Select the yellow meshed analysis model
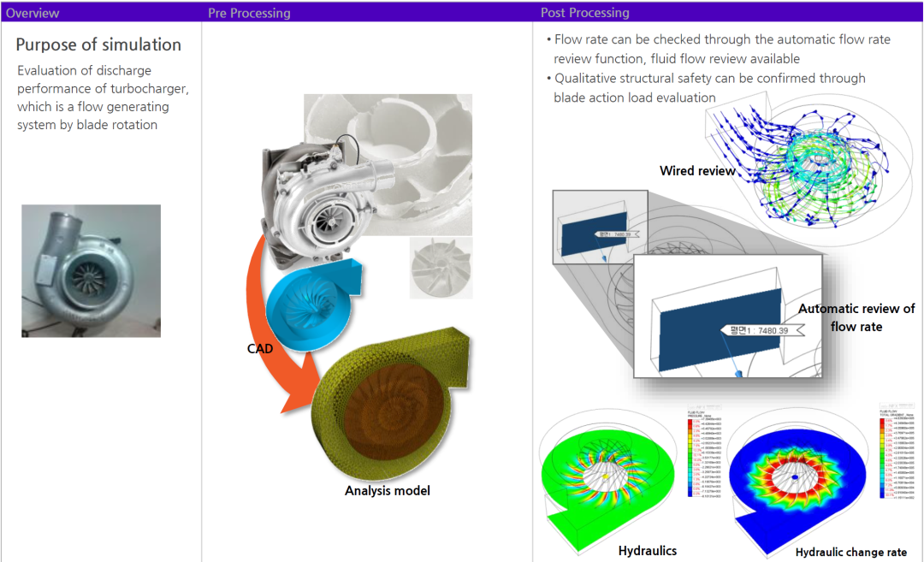 point(389,402)
